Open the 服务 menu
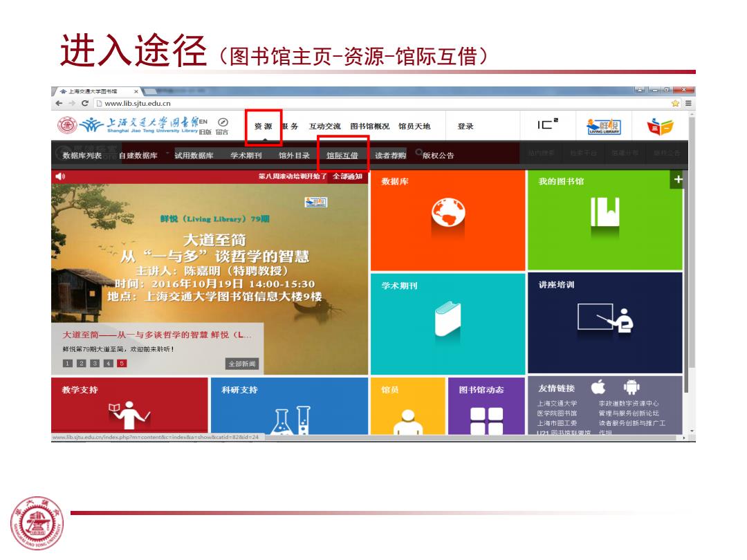This screenshot has width=747, height=560. click(x=290, y=127)
